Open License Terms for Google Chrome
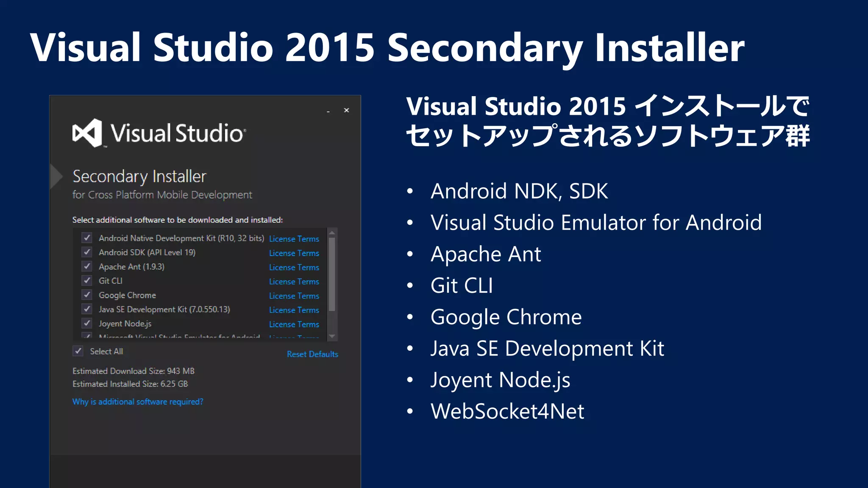The width and height of the screenshot is (868, 488). (x=294, y=296)
